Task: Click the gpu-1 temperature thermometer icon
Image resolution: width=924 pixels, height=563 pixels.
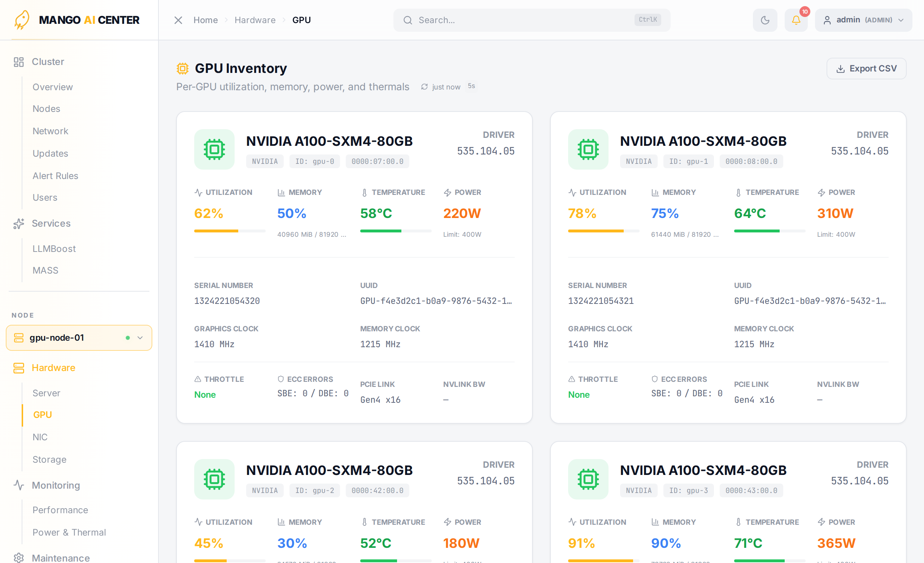Action: pos(738,193)
